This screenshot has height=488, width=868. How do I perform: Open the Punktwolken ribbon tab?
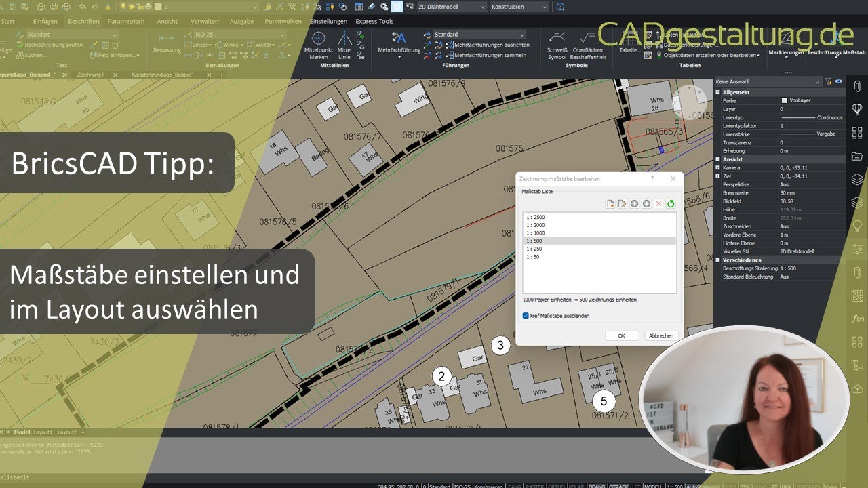click(283, 21)
